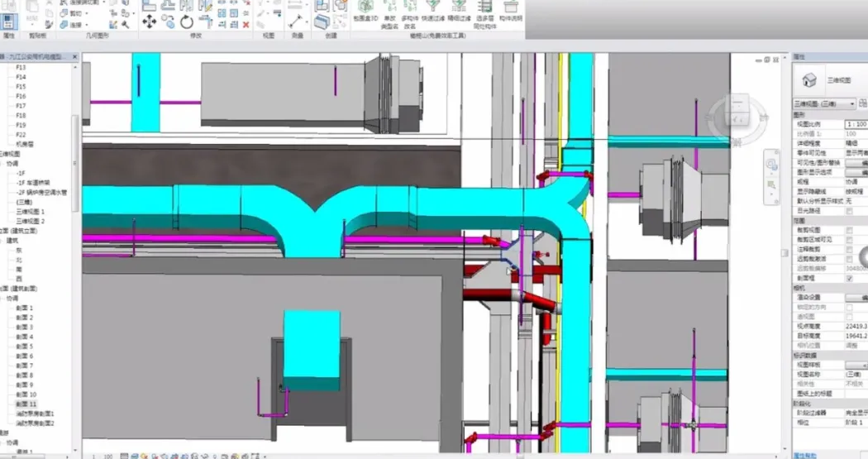The height and width of the screenshot is (459, 868).
Task: Click the Join geometry (连接) icon
Action: coord(64,24)
